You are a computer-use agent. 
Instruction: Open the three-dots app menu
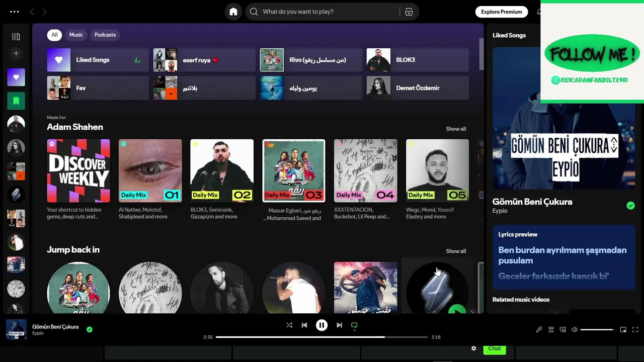14,12
